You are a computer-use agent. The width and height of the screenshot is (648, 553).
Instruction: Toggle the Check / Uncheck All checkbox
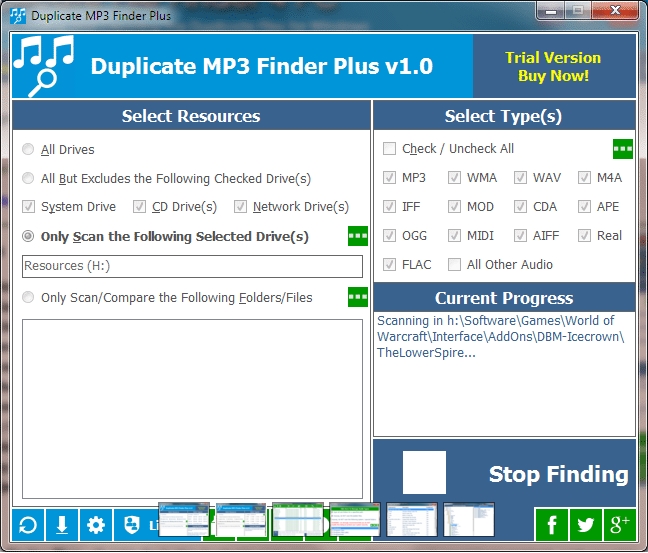pyautogui.click(x=389, y=148)
